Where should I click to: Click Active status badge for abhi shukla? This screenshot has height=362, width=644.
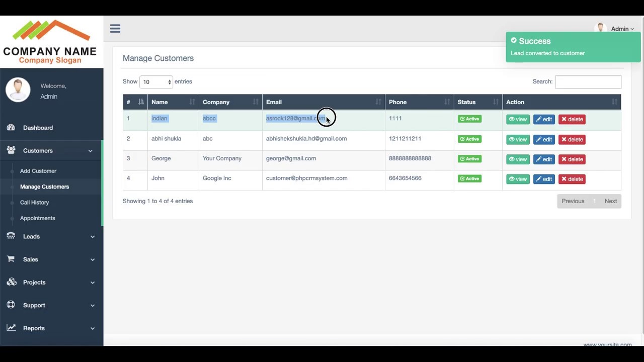[469, 139]
